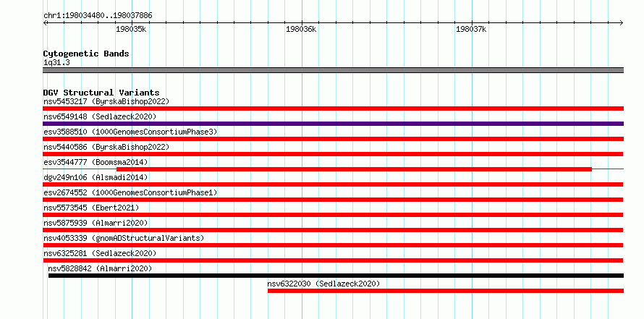Click the red bar under nsv4053339
This screenshot has width=644, height=319.
click(333, 245)
